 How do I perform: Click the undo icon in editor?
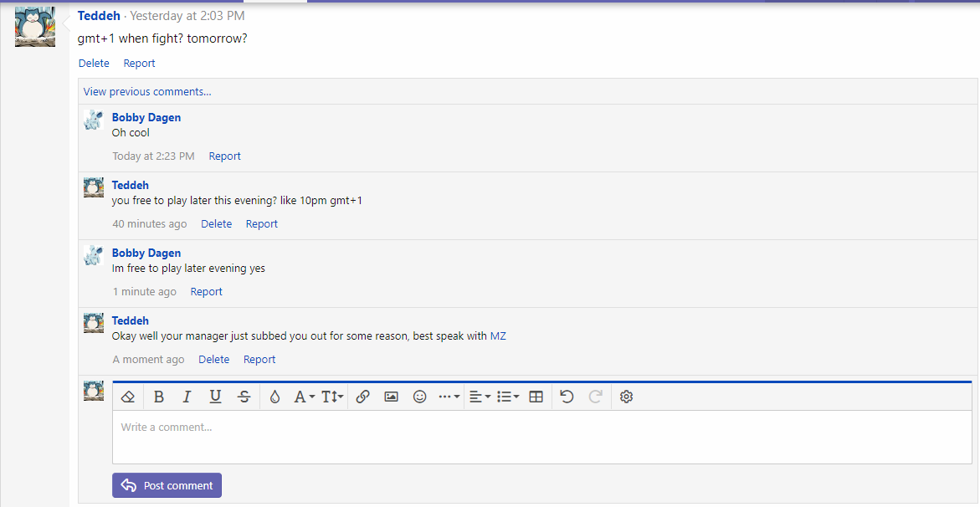567,397
